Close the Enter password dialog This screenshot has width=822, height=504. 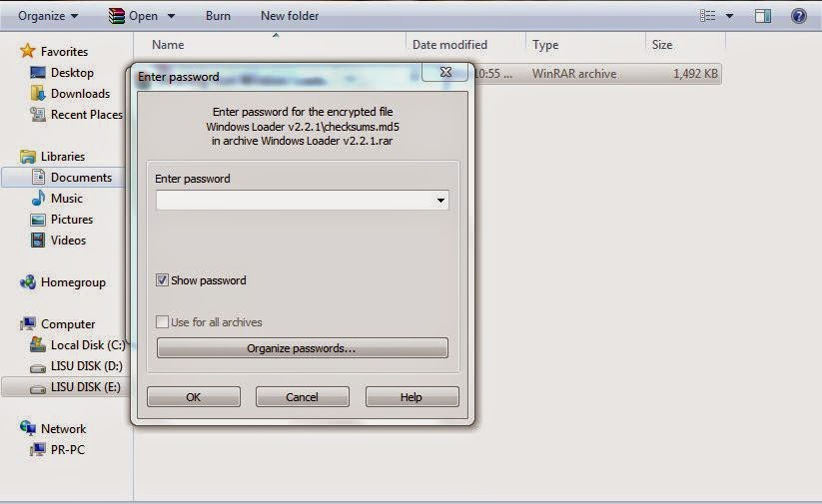[x=445, y=72]
